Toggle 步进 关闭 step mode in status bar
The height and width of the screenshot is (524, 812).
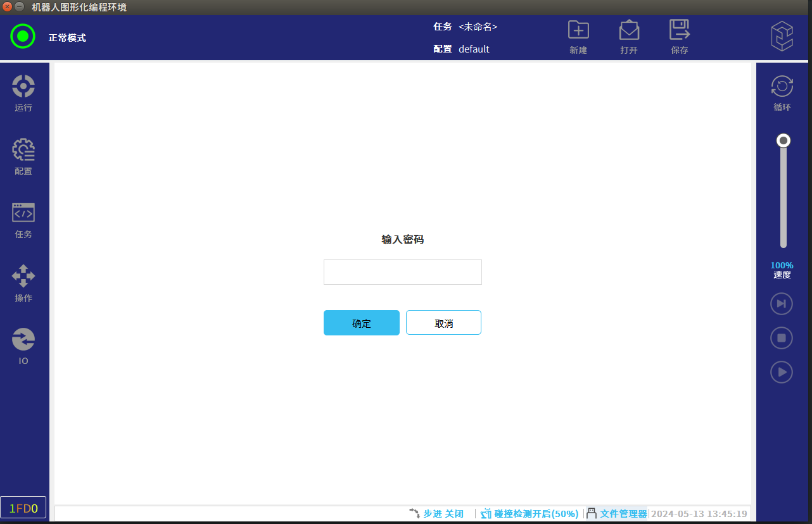pos(437,514)
